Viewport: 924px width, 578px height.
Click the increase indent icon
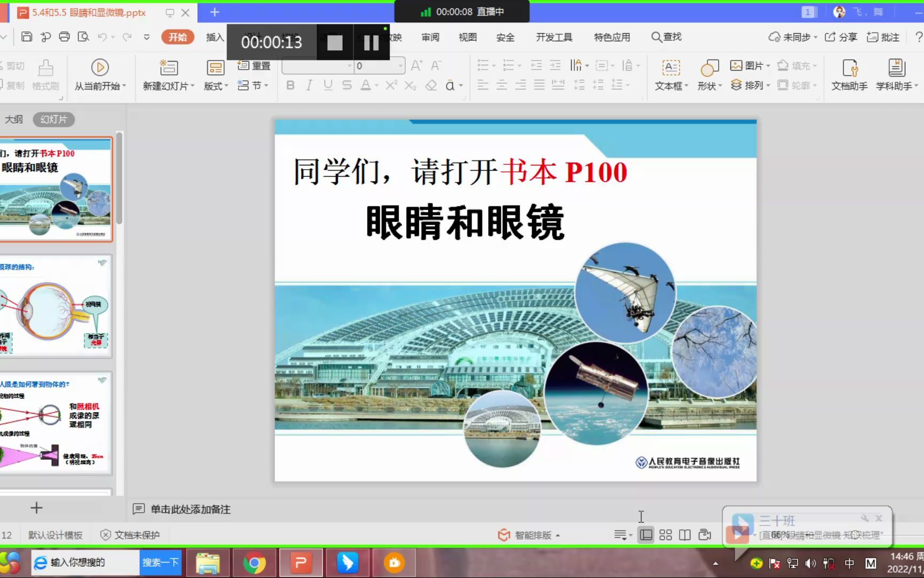556,65
